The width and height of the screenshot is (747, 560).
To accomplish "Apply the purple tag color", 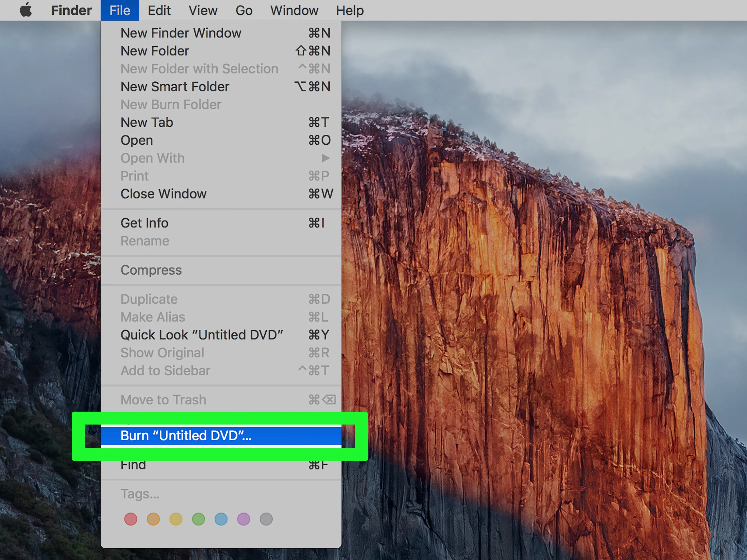I will pos(244,519).
